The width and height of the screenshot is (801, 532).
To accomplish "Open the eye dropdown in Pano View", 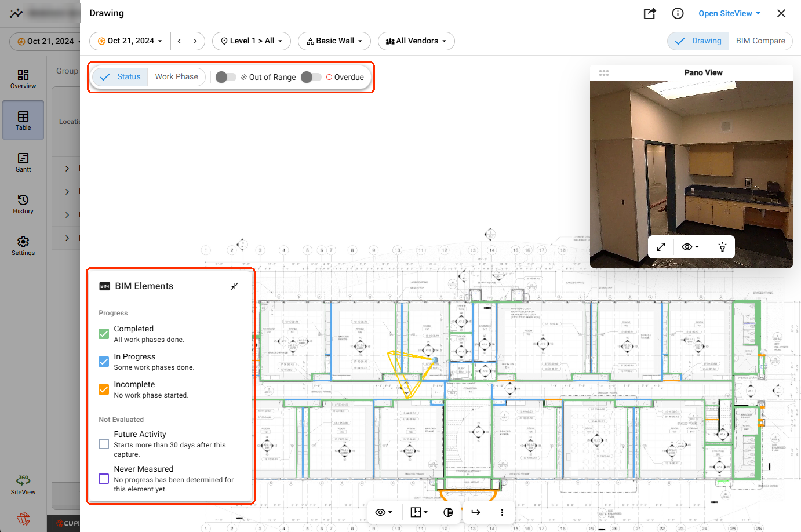I will pyautogui.click(x=690, y=247).
